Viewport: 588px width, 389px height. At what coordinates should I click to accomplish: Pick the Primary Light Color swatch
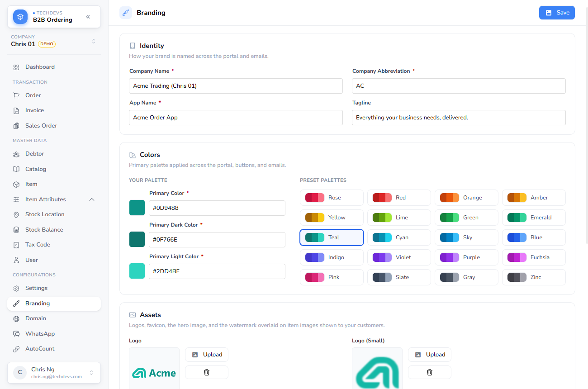click(137, 271)
